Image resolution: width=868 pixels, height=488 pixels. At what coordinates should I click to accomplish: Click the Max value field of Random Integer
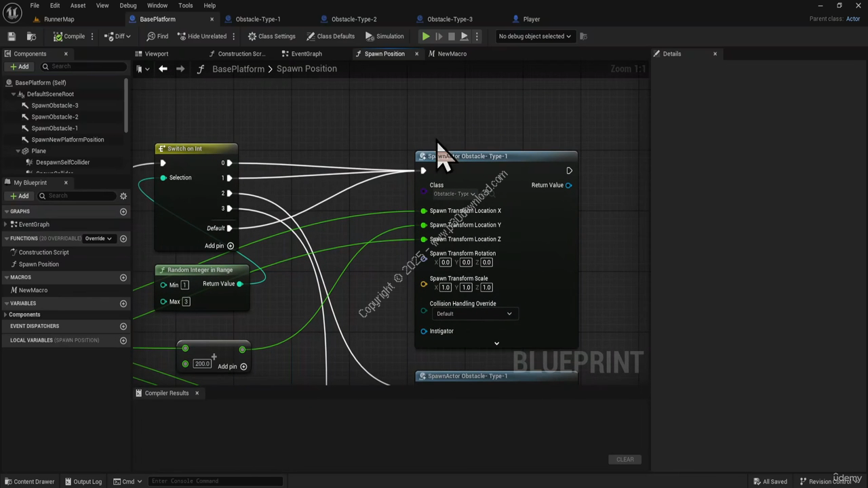[186, 302]
